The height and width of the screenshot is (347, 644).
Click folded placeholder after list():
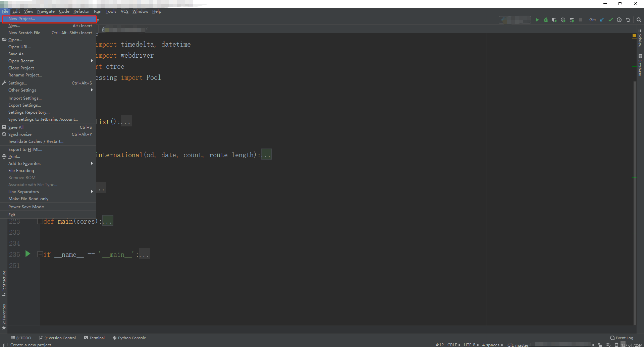pyautogui.click(x=126, y=121)
